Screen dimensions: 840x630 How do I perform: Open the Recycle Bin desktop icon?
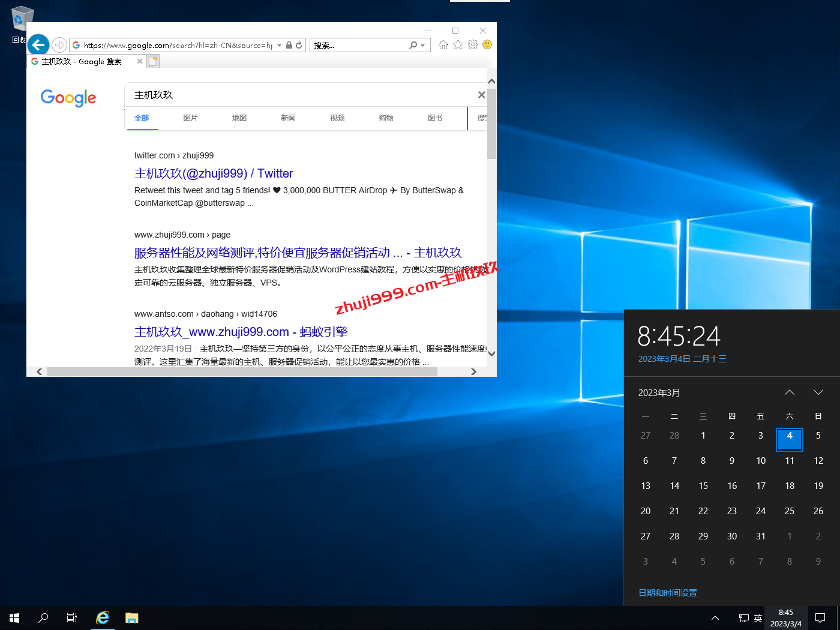tap(22, 25)
